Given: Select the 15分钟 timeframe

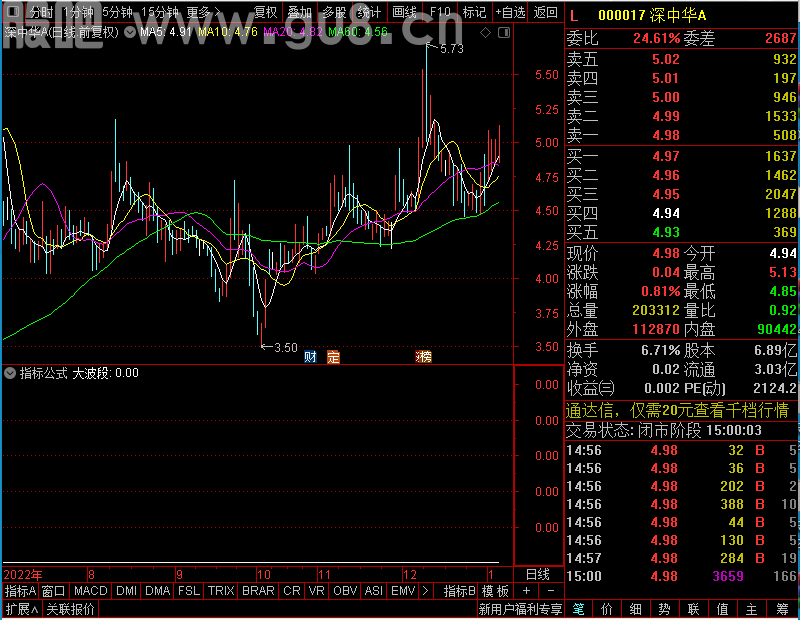Looking at the screenshot, I should 160,12.
